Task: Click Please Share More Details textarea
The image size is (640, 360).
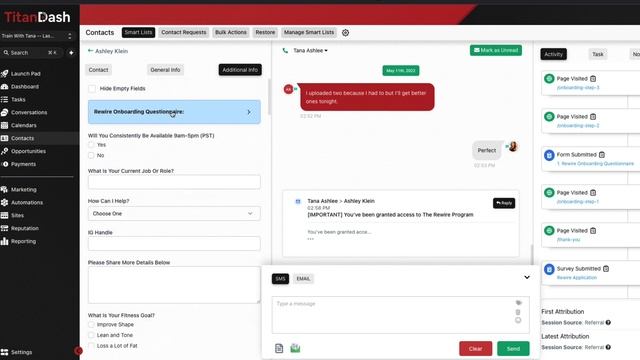Action: (x=174, y=285)
